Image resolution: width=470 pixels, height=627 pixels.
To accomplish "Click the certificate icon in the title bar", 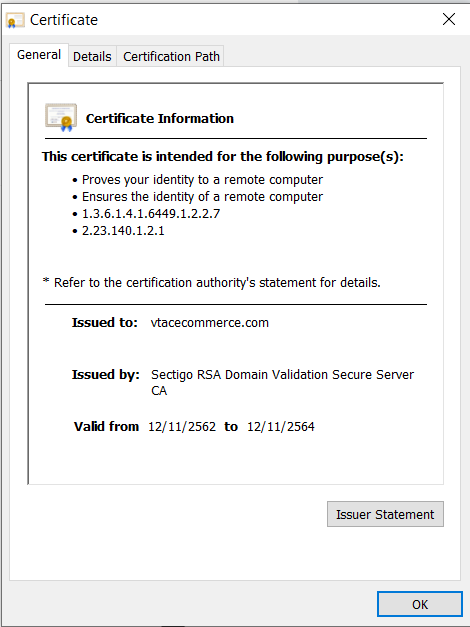I will point(15,20).
